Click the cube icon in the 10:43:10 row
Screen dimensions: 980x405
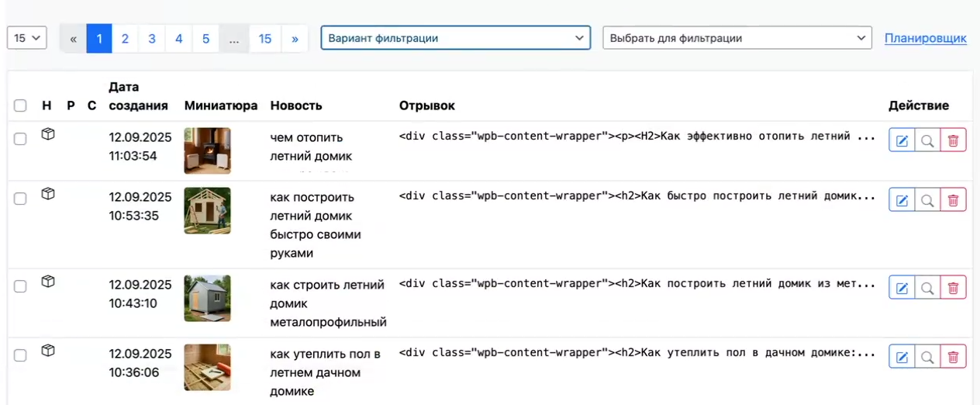[48, 282]
